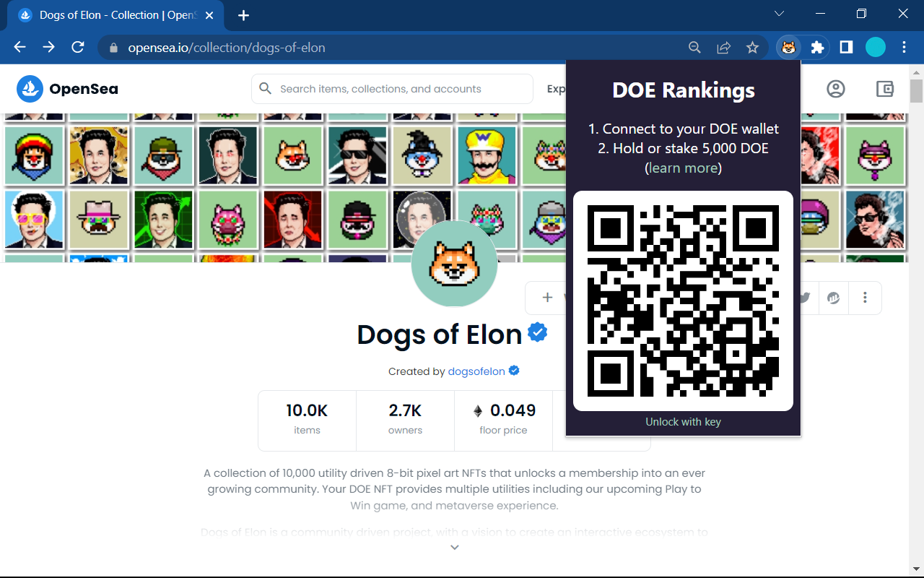Open the Chrome three-dot menu

coord(905,48)
